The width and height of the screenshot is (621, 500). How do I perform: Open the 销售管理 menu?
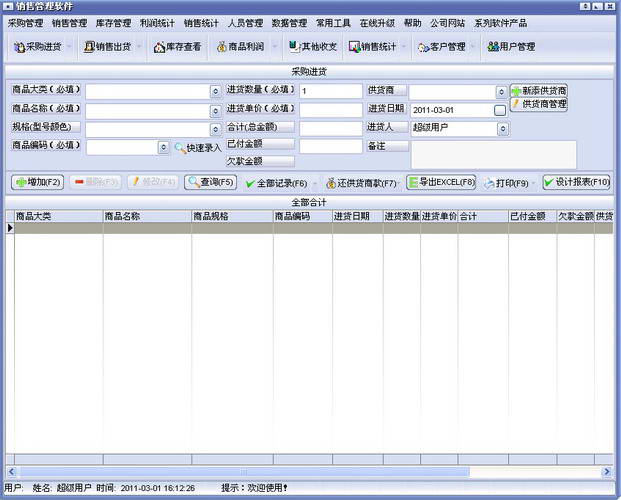69,23
